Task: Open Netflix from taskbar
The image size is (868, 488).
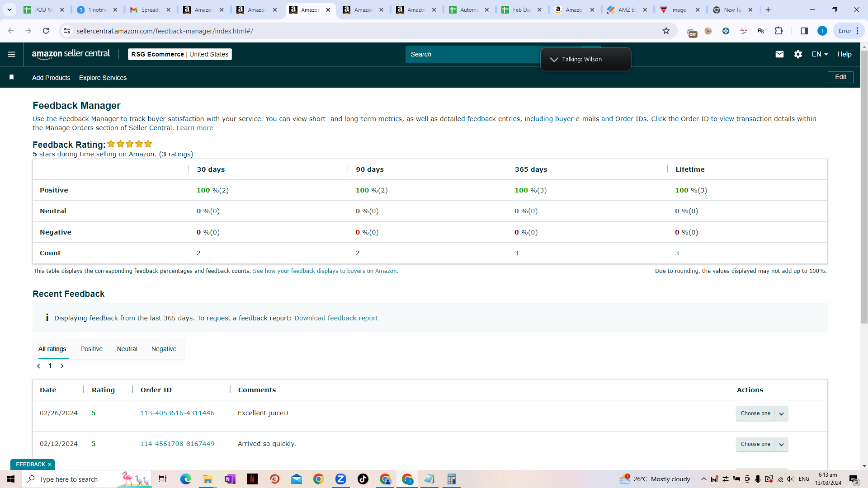Action: (x=252, y=479)
